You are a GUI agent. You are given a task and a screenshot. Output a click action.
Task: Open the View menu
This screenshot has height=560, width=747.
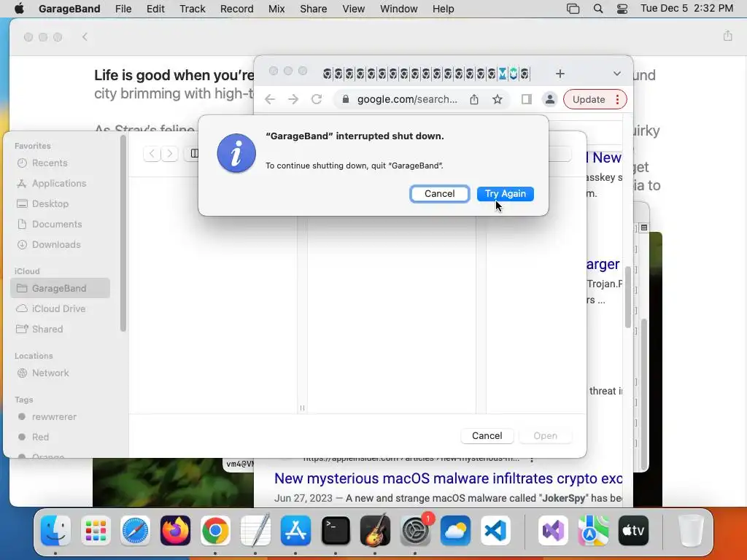[354, 9]
